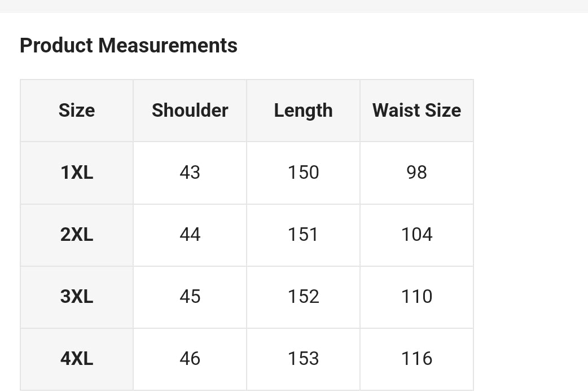Select the Size column header
Image resolution: width=588 pixels, height=392 pixels.
coord(77,111)
